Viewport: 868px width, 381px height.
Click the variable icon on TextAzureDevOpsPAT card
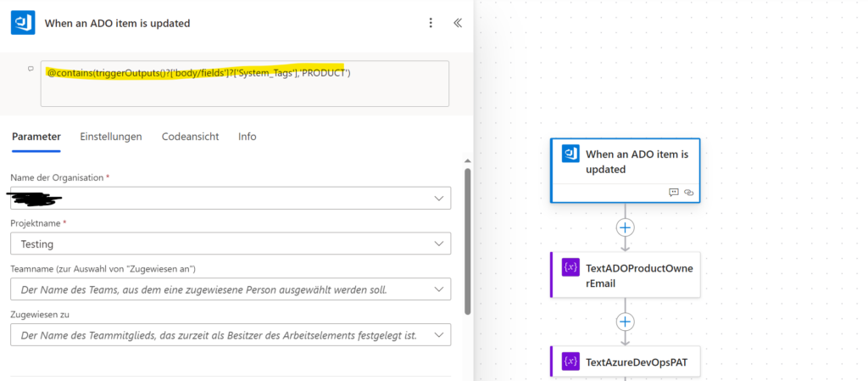(x=570, y=361)
